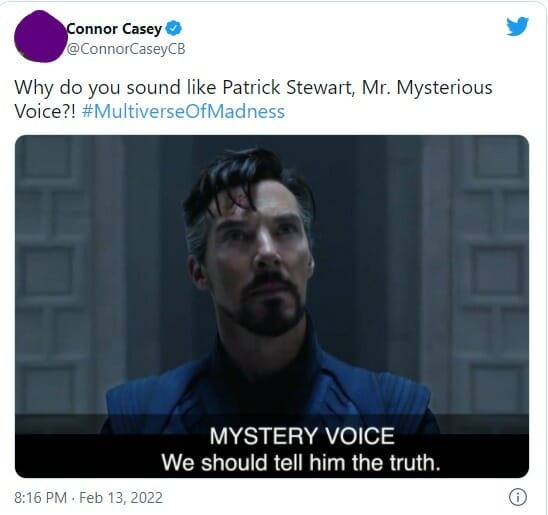
Task: Open the 8:16 PM timestamp
Action: 41,498
